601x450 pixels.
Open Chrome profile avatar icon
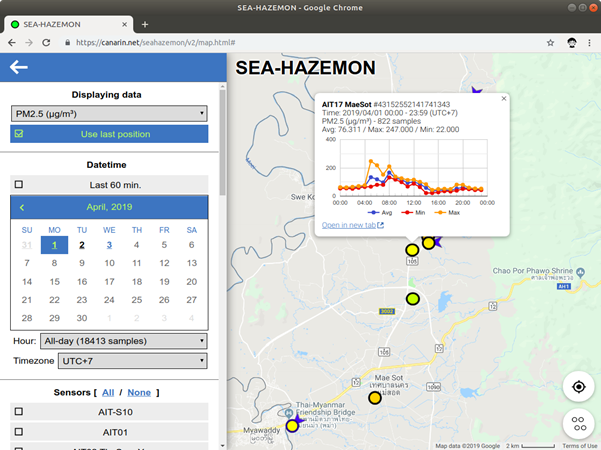click(x=571, y=43)
